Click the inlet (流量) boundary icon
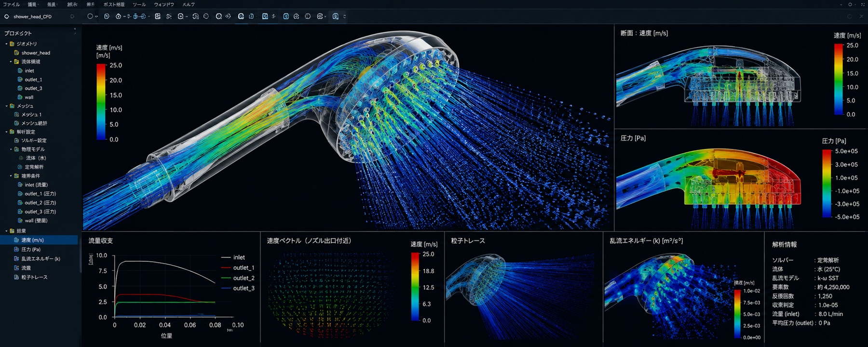This screenshot has height=347, width=868. tap(20, 185)
